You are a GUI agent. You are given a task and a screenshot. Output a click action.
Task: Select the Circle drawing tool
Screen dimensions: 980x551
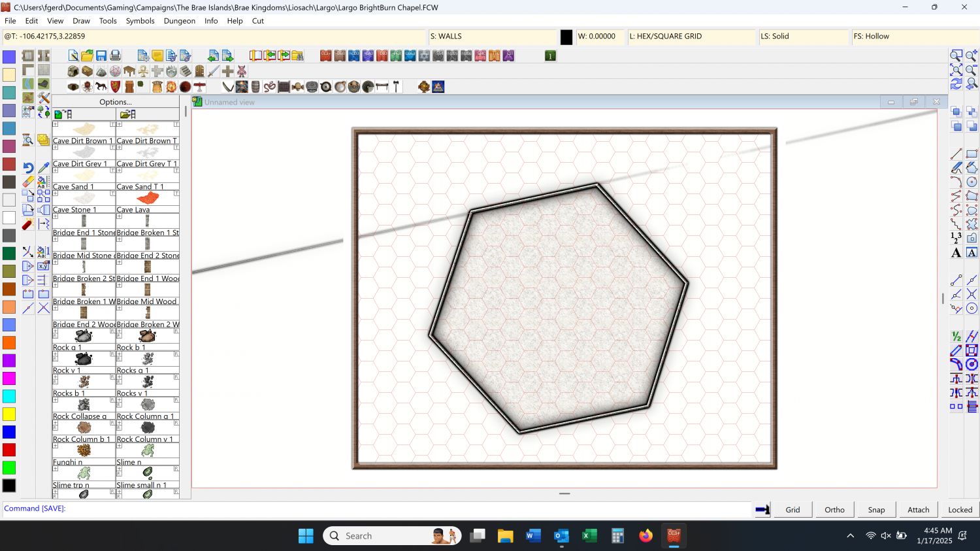[x=972, y=182]
